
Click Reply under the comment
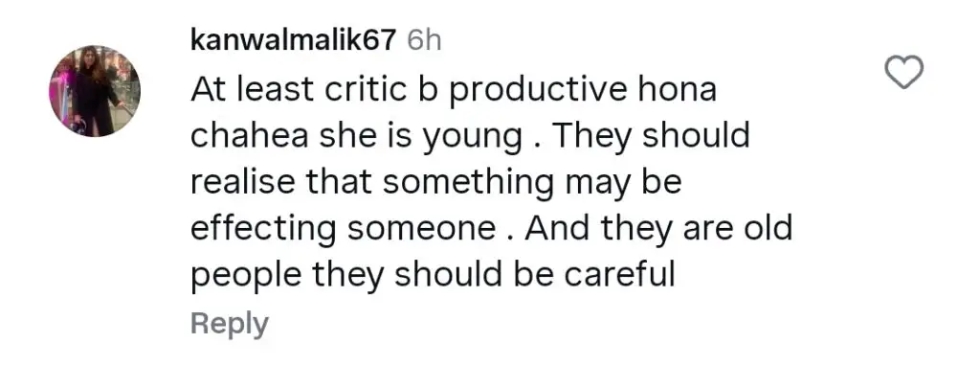[x=230, y=324]
